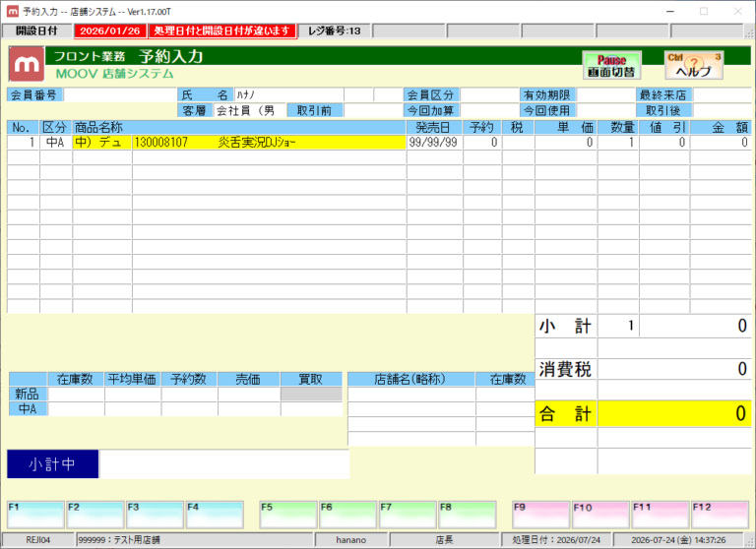The image size is (756, 549).
Task: Click the pink F9 function key button
Action: 541,515
